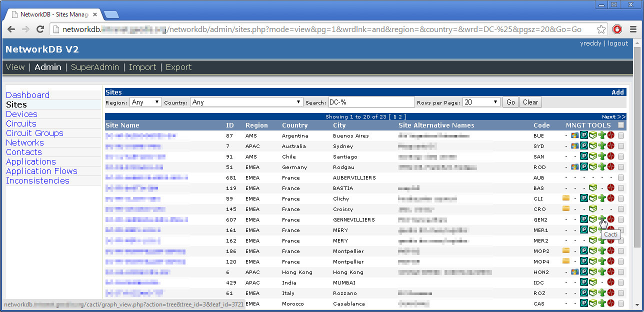644x312 pixels.
Task: Check the box for the AUBERVILLIERS row
Action: coord(620,177)
